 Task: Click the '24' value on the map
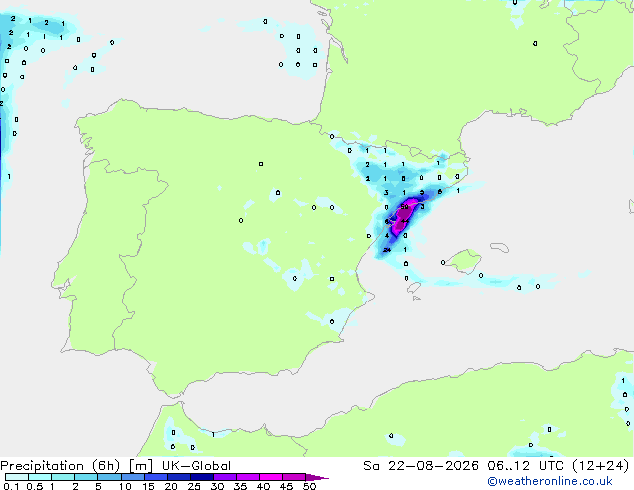[x=387, y=250]
